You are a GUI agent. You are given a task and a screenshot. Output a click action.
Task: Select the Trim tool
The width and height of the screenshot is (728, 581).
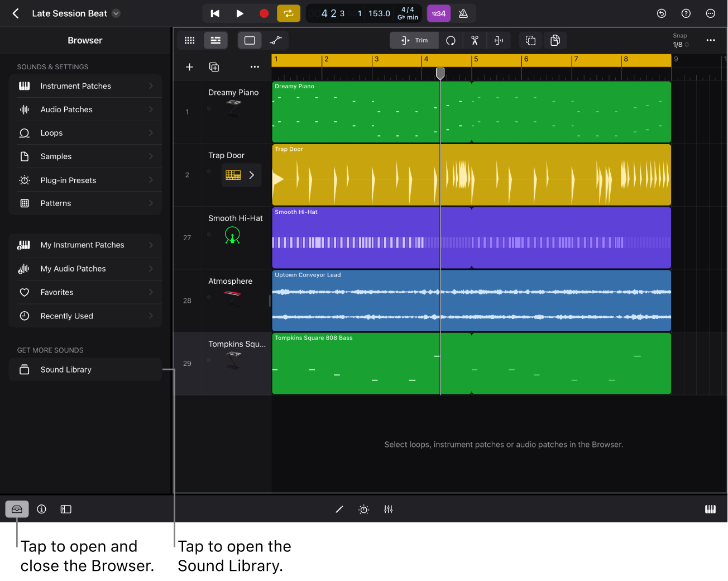tap(414, 40)
